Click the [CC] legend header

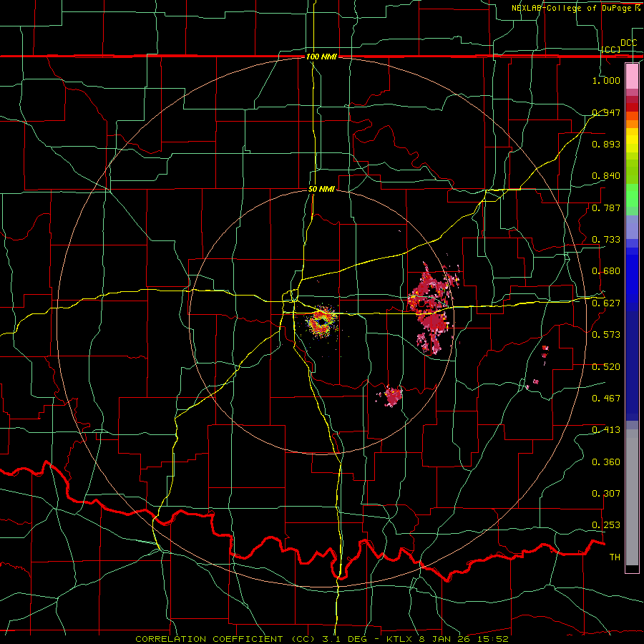611,49
